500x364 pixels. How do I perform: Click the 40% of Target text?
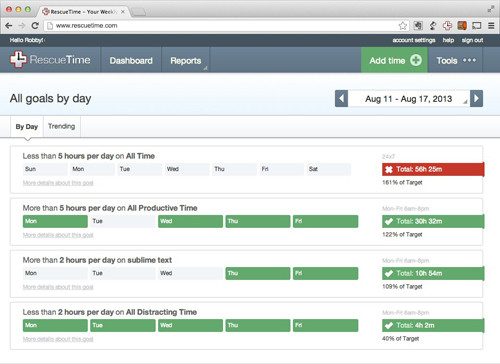tap(401, 338)
